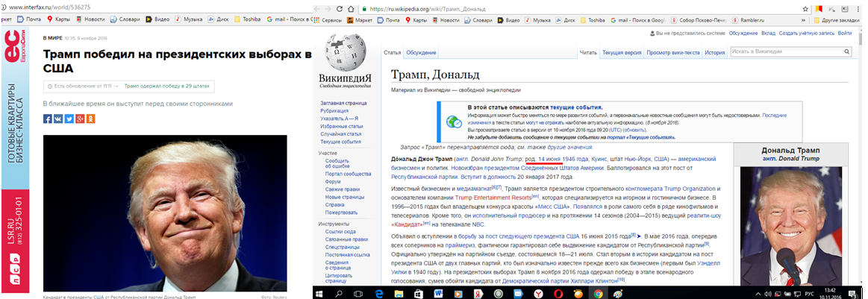Go to Chrome home page button

point(351,10)
